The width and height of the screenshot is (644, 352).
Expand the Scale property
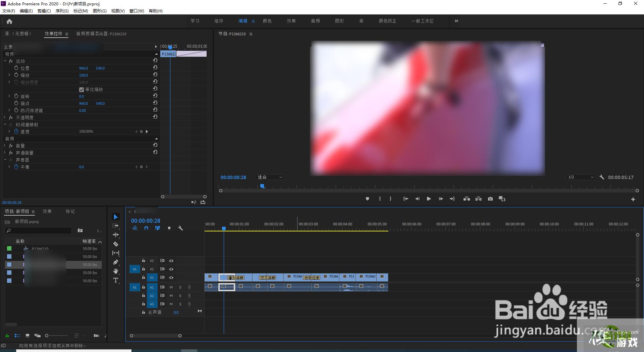point(9,75)
